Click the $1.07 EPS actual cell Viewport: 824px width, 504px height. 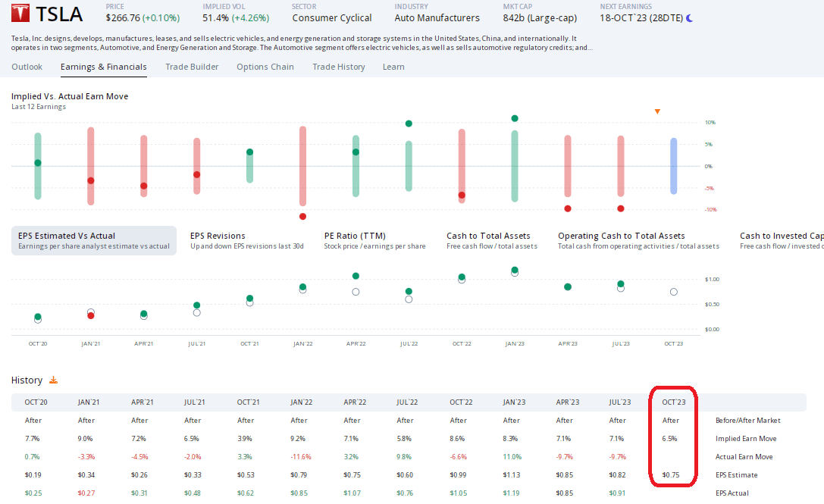coord(352,493)
